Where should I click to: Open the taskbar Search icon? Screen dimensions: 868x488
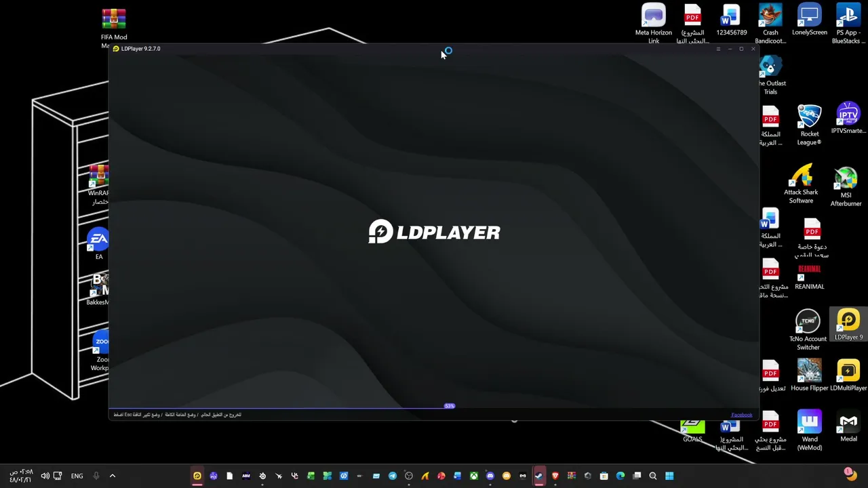pos(653,476)
